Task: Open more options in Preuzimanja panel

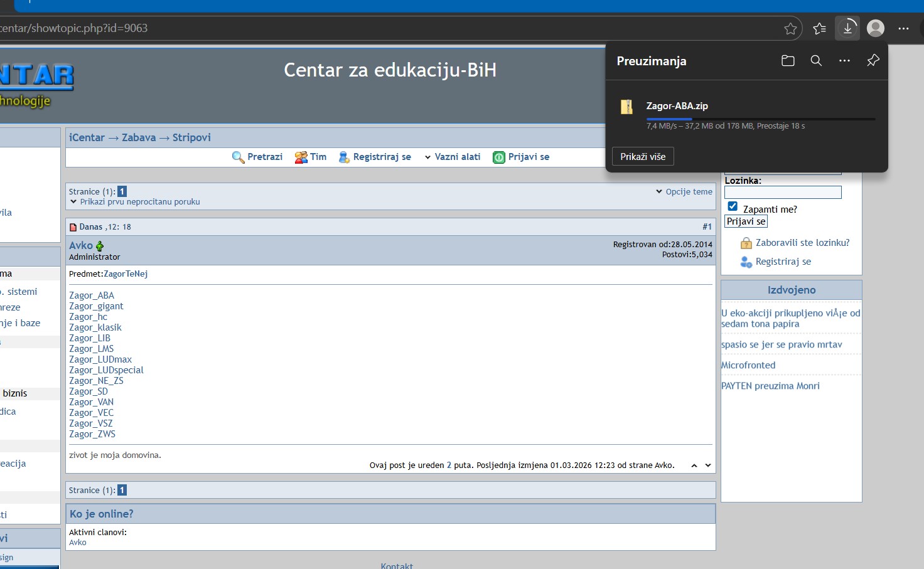Action: [x=844, y=61]
